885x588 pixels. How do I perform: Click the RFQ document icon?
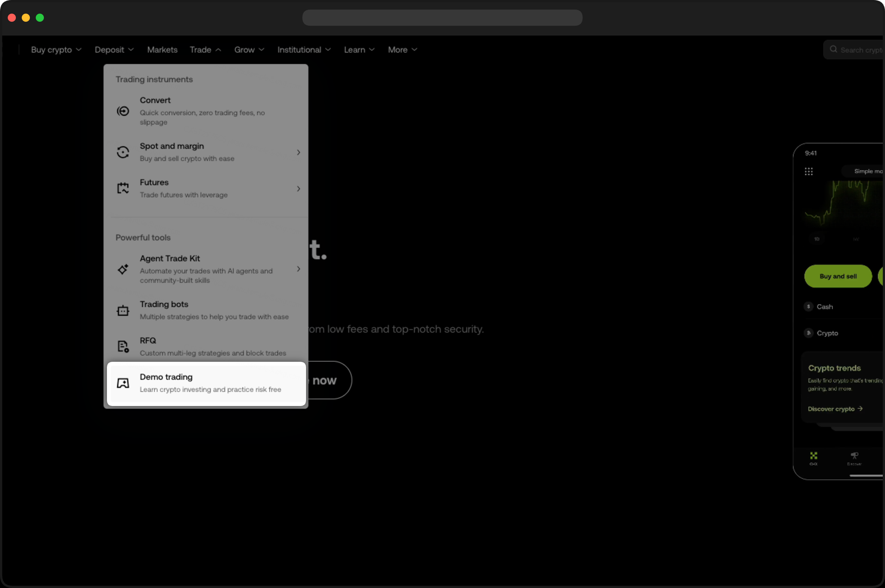point(123,346)
